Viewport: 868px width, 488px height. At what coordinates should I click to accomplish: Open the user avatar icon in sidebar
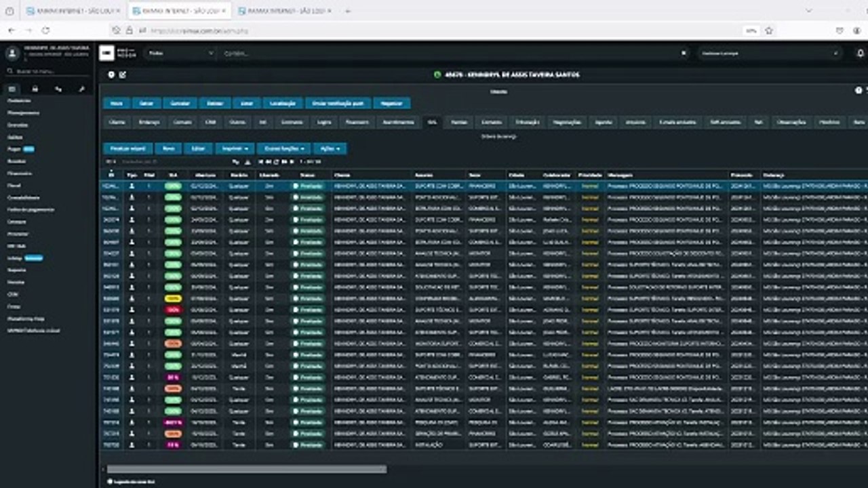coord(12,54)
